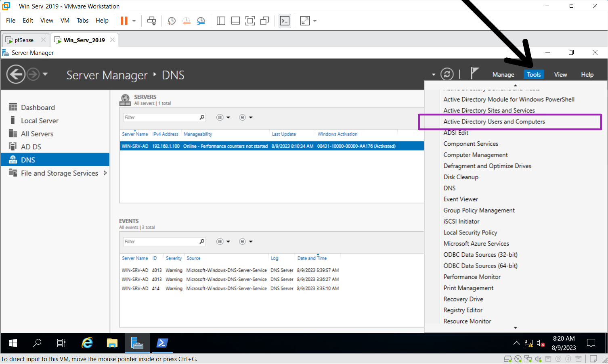
Task: Sort servers by Last Update column
Action: pos(284,134)
